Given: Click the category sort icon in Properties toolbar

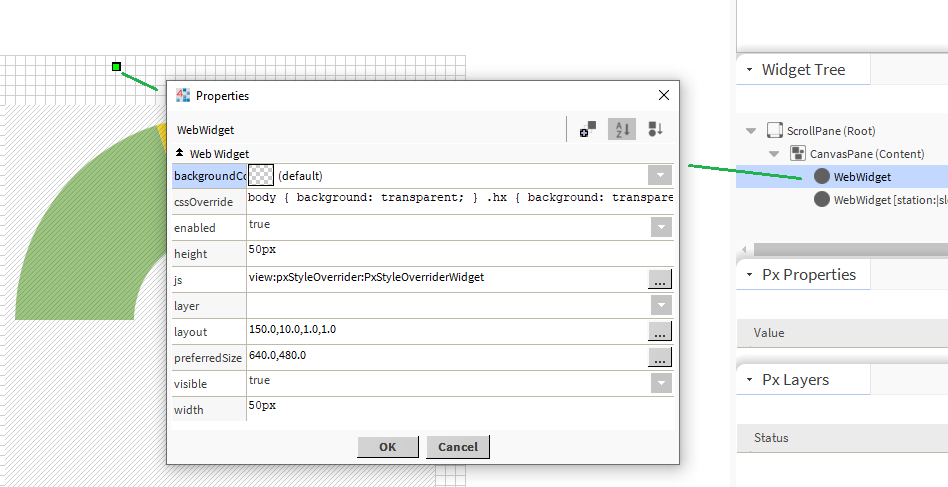Looking at the screenshot, I should (x=656, y=129).
